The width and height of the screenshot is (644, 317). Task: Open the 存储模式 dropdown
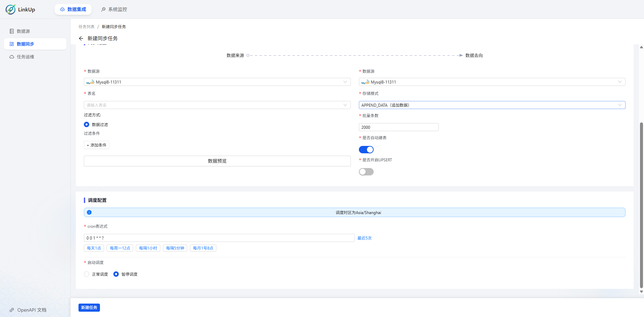[619, 105]
